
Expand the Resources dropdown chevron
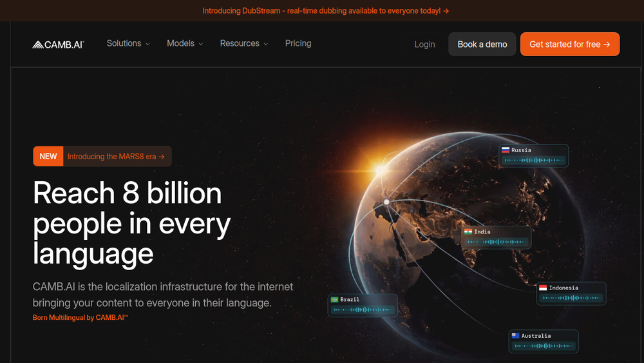[x=266, y=44]
